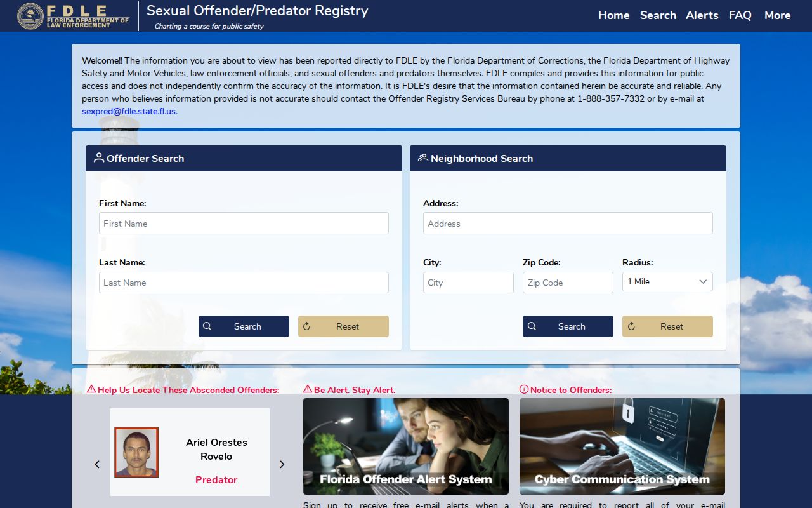The height and width of the screenshot is (508, 812).
Task: Click the Help Us Locate These Absconded Offenders heading
Action: 188,390
